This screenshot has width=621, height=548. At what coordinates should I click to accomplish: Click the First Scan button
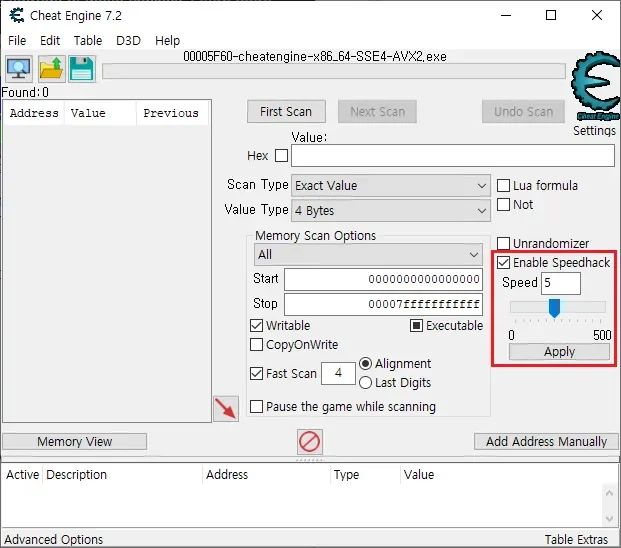286,112
